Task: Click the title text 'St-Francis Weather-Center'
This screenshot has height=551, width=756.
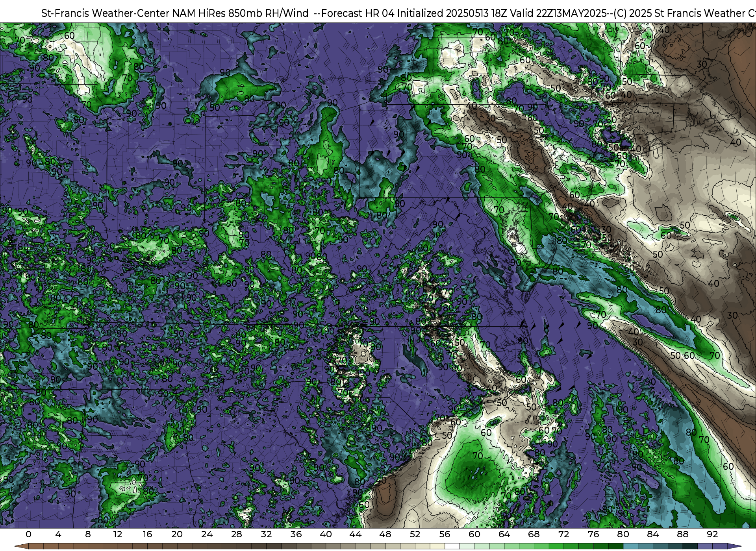Action: (106, 13)
